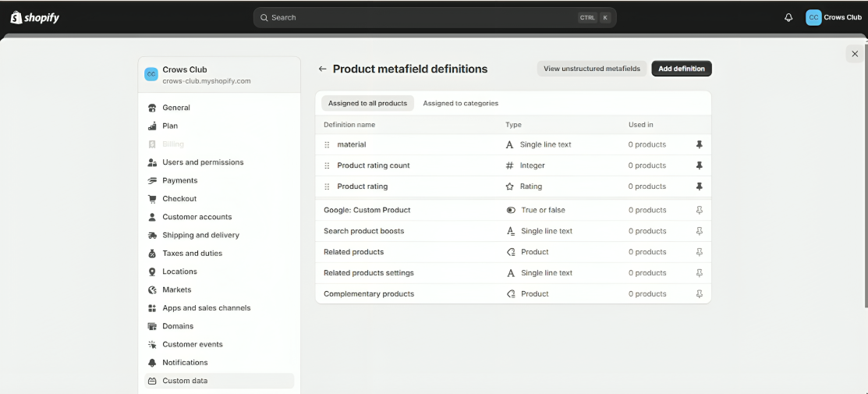The height and width of the screenshot is (394, 868).
Task: Pin the Related products definition
Action: click(700, 252)
